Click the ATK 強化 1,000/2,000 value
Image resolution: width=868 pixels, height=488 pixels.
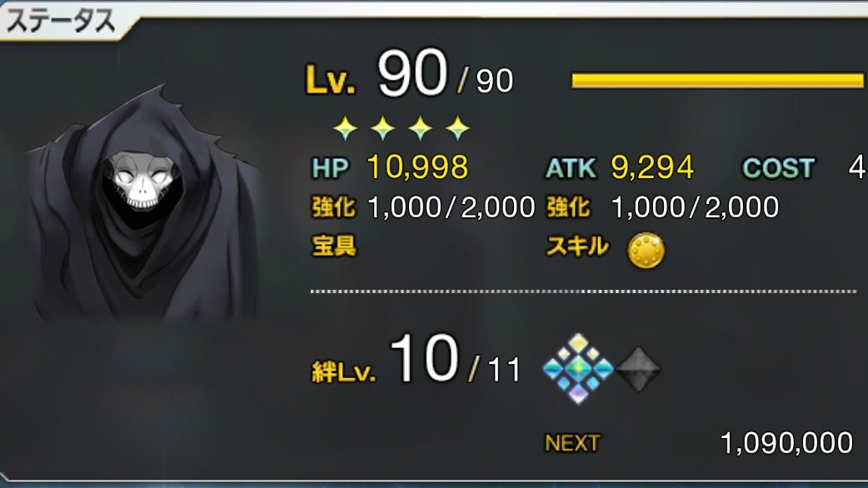[695, 207]
